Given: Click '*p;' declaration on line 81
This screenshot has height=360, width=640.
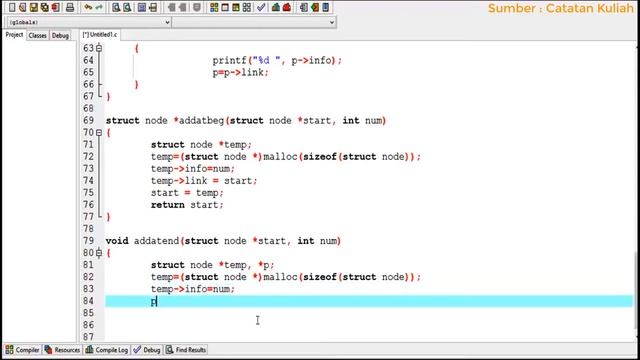Looking at the screenshot, I should [x=266, y=265].
